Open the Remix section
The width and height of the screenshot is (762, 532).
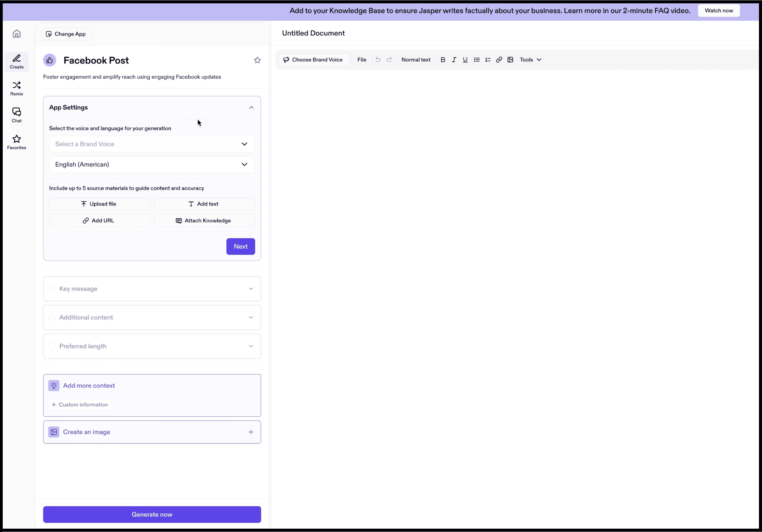(x=17, y=88)
